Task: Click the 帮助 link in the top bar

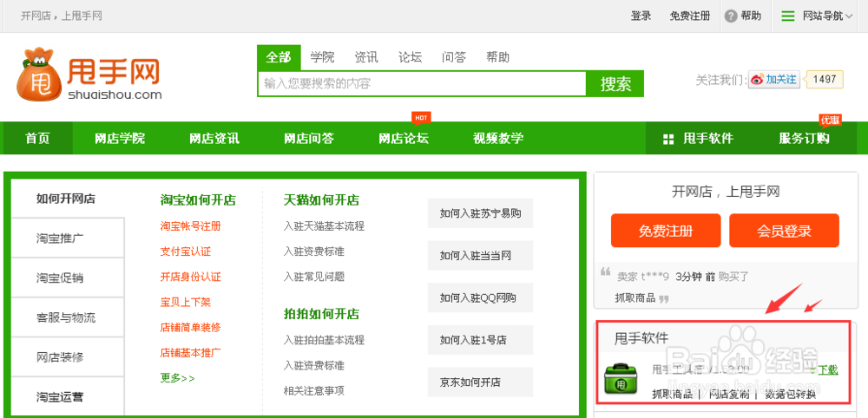Action: 751,16
